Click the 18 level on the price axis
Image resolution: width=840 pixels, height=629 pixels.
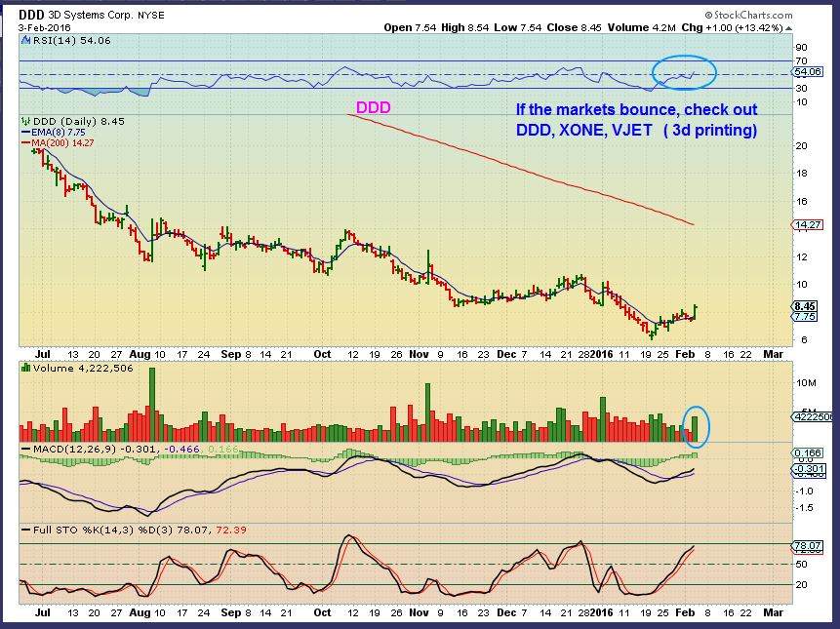point(801,174)
